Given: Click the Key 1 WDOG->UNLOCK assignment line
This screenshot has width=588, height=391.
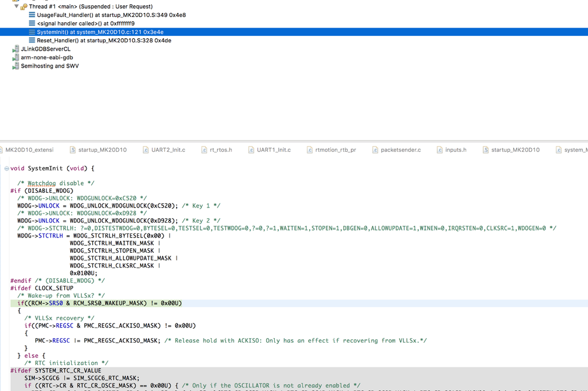Looking at the screenshot, I should pos(118,206).
